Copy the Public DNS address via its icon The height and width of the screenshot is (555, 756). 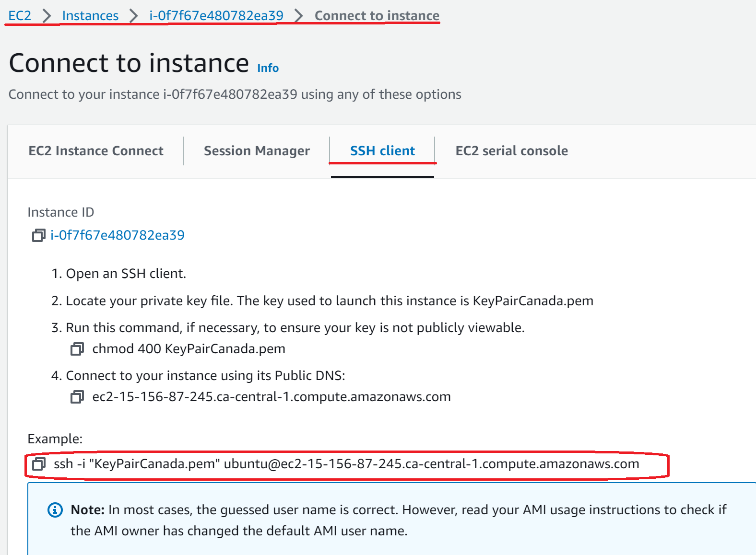click(77, 397)
